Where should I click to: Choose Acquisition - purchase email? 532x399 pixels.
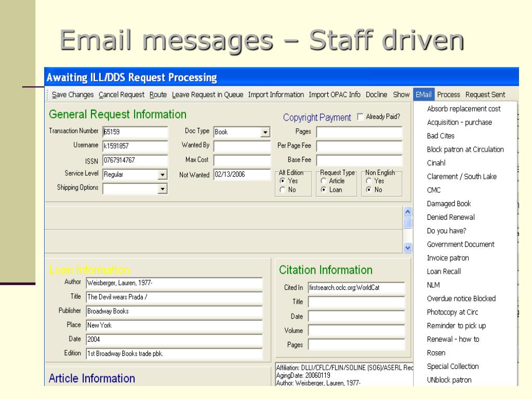point(459,122)
